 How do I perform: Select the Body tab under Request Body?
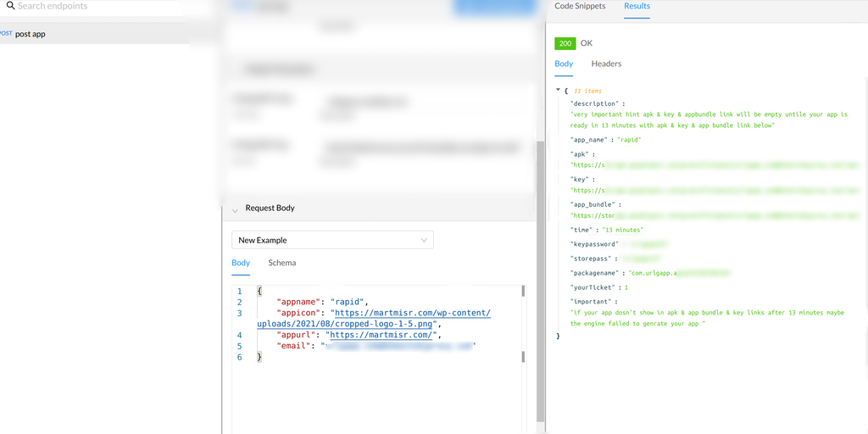click(241, 263)
